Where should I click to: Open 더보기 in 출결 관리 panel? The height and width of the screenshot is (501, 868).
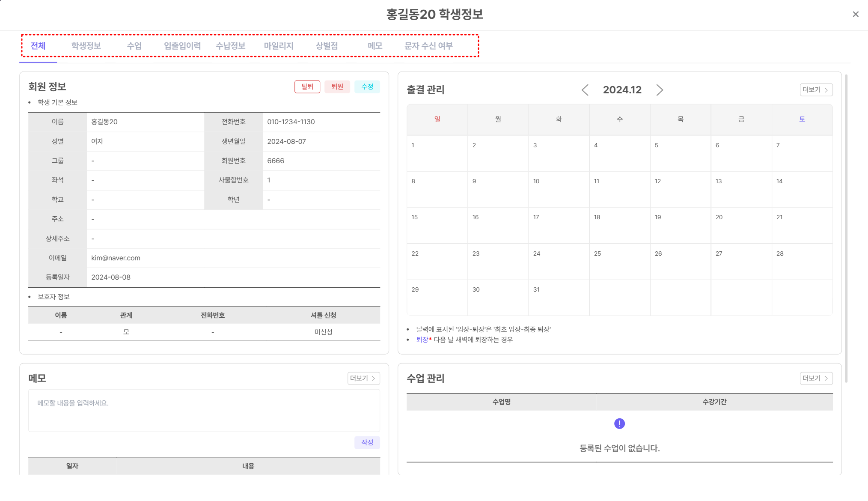pyautogui.click(x=816, y=90)
